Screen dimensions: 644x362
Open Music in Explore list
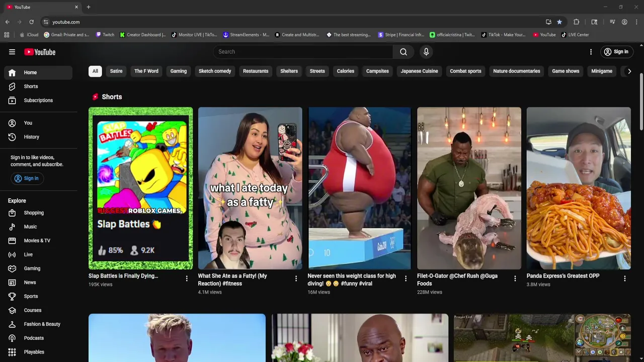click(38, 227)
